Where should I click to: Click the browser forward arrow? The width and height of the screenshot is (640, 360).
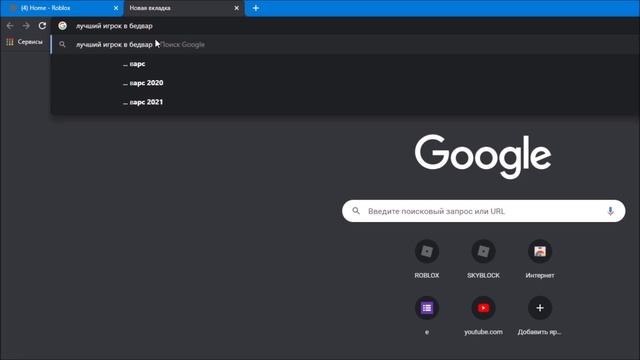(26, 26)
